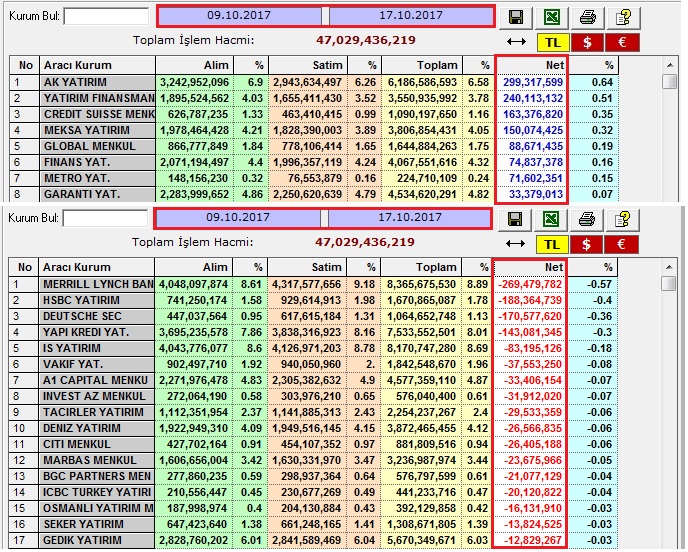Sort lower table by Satim column
The width and height of the screenshot is (688, 552).
(307, 267)
